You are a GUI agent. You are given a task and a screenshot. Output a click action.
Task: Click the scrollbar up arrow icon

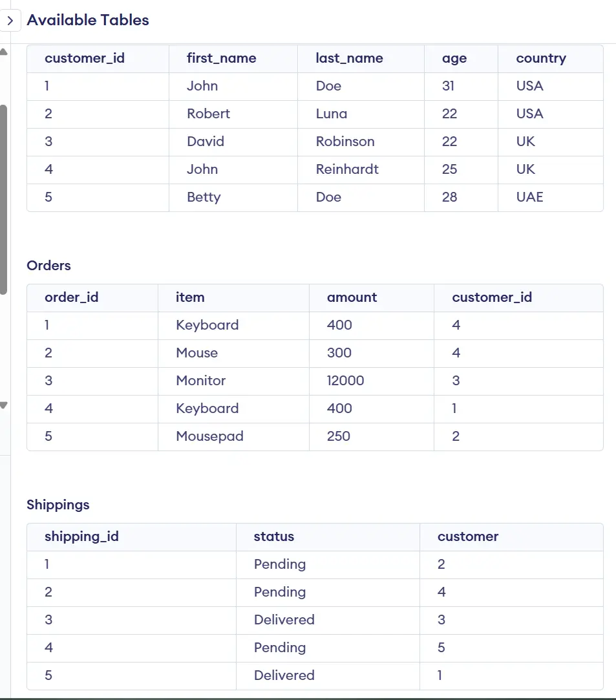tap(4, 50)
